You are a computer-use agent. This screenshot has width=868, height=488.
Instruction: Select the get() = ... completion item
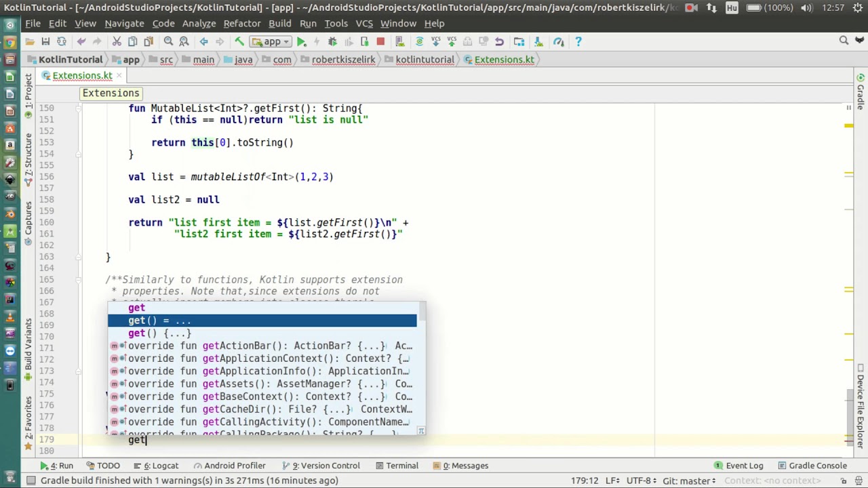[x=262, y=321]
